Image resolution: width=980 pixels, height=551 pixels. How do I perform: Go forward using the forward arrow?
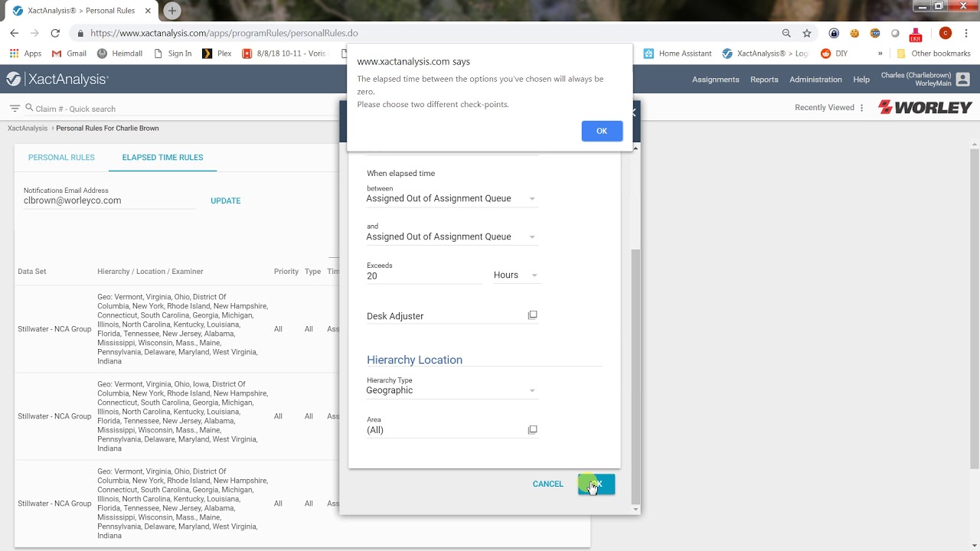click(x=34, y=33)
